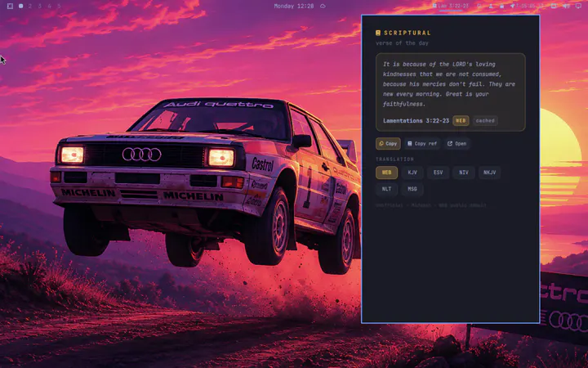
Task: Click the Scriptural book icon in header
Action: coord(378,33)
